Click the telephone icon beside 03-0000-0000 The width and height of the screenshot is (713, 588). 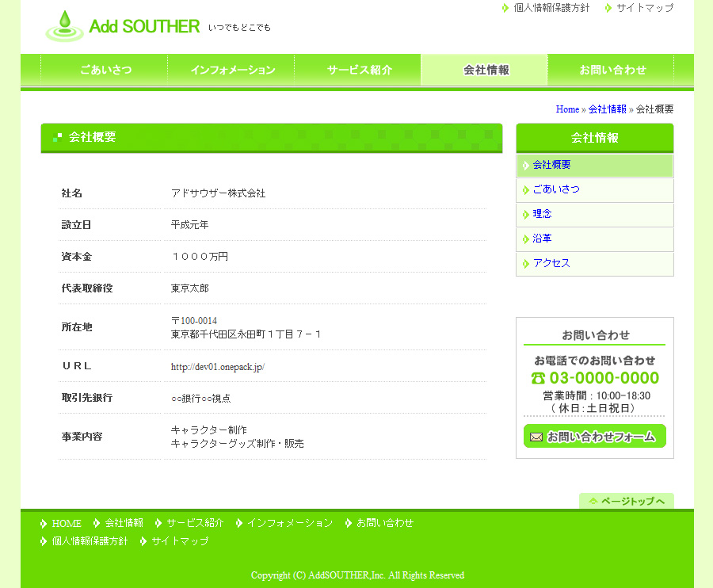click(x=539, y=378)
